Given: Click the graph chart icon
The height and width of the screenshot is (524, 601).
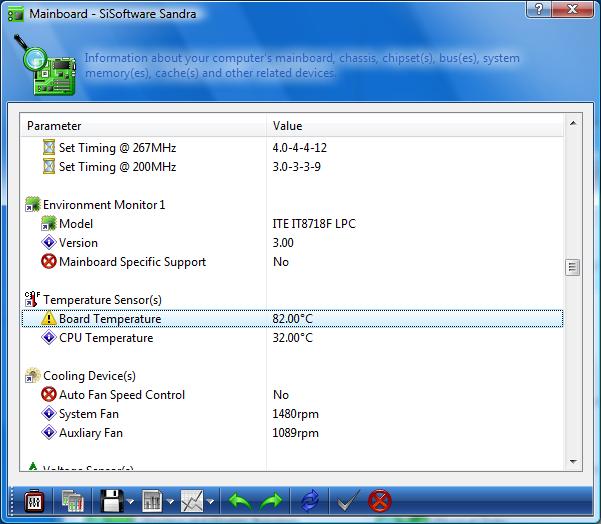Looking at the screenshot, I should (x=192, y=501).
